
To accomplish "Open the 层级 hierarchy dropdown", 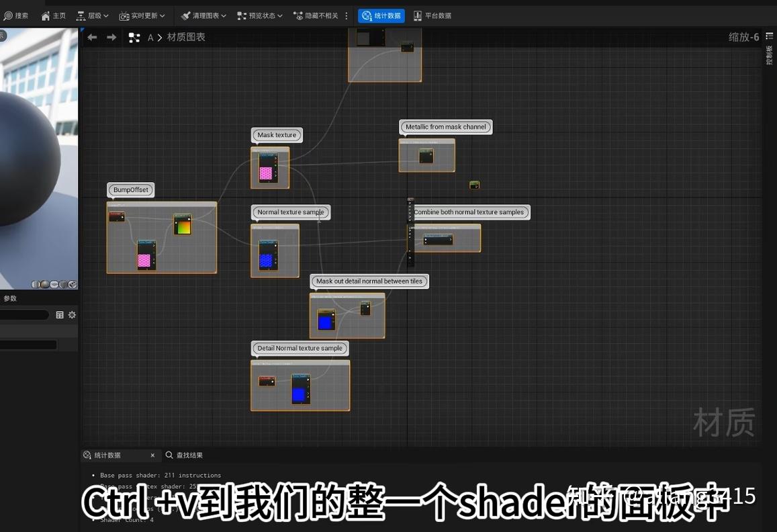I will point(93,15).
